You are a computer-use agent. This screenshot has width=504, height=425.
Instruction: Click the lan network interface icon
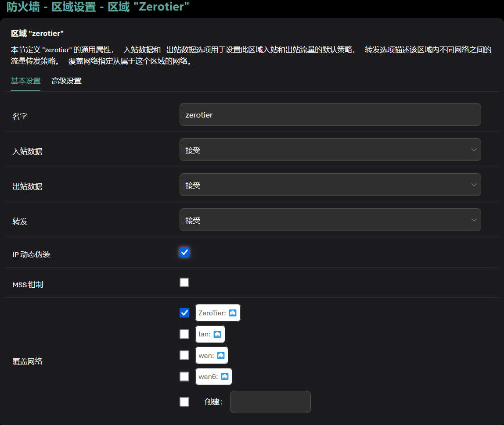217,334
